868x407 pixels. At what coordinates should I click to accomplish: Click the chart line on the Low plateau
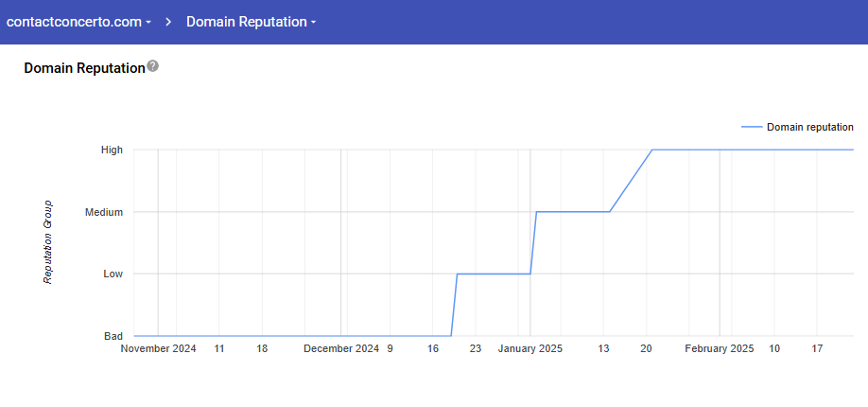(x=494, y=274)
